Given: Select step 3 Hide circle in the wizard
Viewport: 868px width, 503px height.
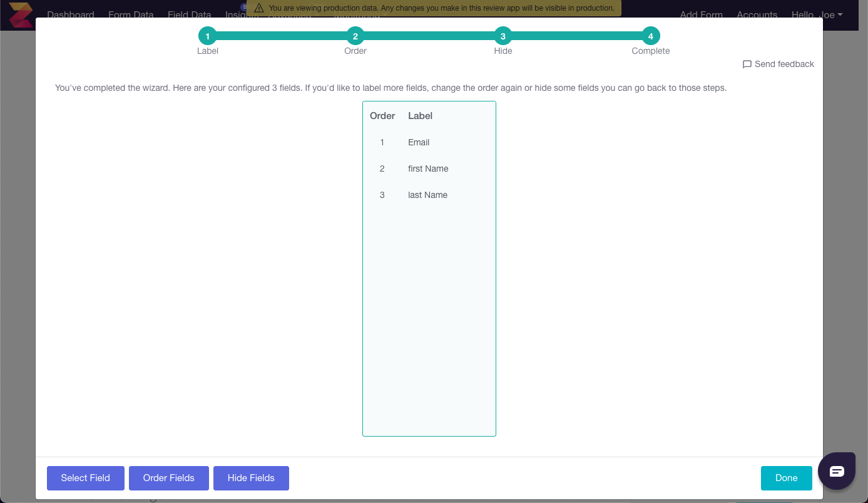Looking at the screenshot, I should tap(503, 36).
